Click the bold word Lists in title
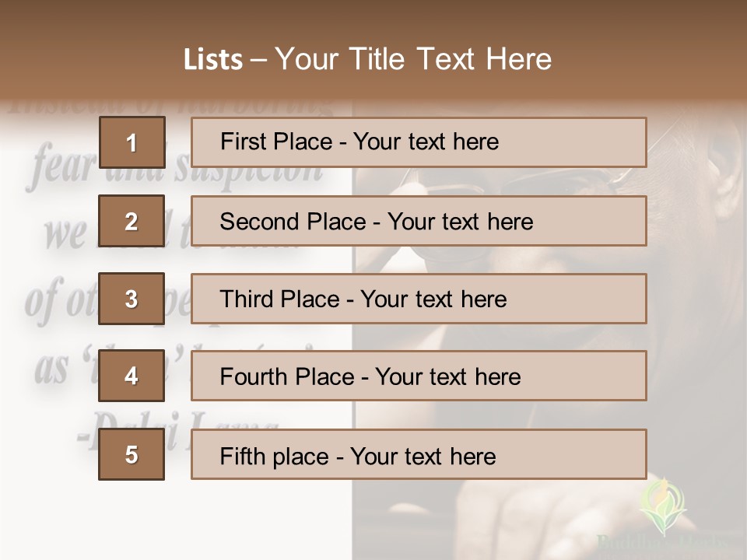Screen dimensions: 747x560 pos(213,60)
